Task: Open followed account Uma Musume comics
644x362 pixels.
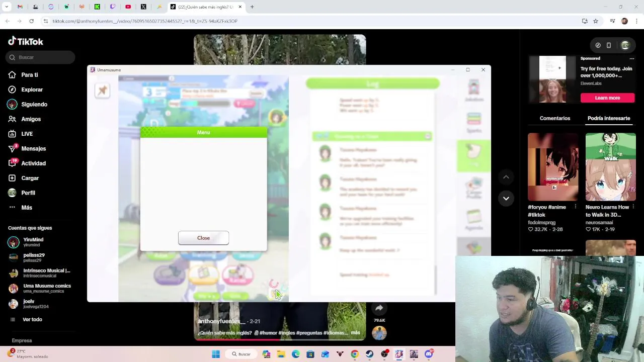Action: pyautogui.click(x=40, y=288)
